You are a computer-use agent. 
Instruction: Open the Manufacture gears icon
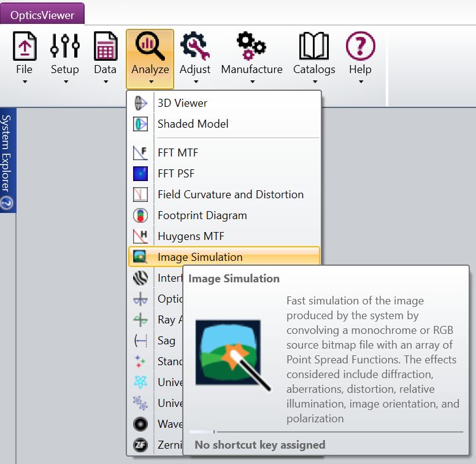tap(251, 47)
